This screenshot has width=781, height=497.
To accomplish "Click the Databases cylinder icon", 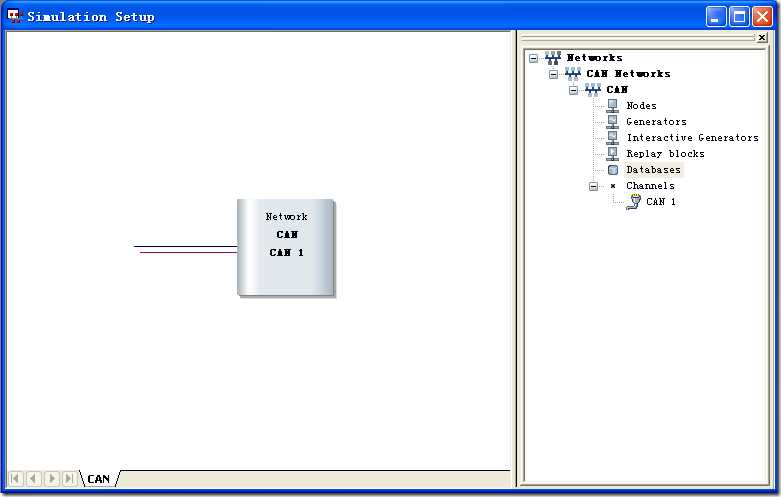I will (613, 170).
